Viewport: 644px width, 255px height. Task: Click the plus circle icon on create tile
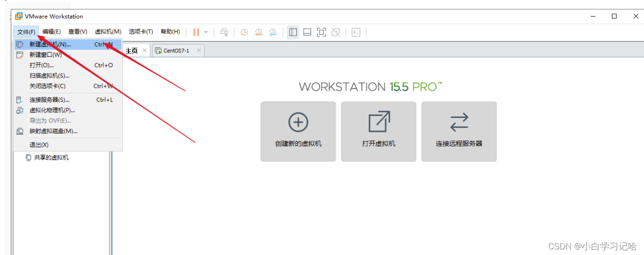click(298, 122)
